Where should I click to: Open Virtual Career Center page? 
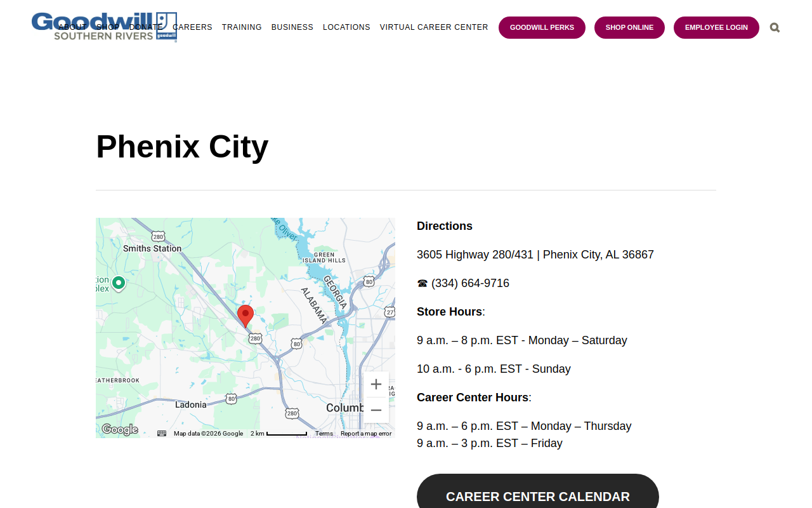(x=434, y=27)
